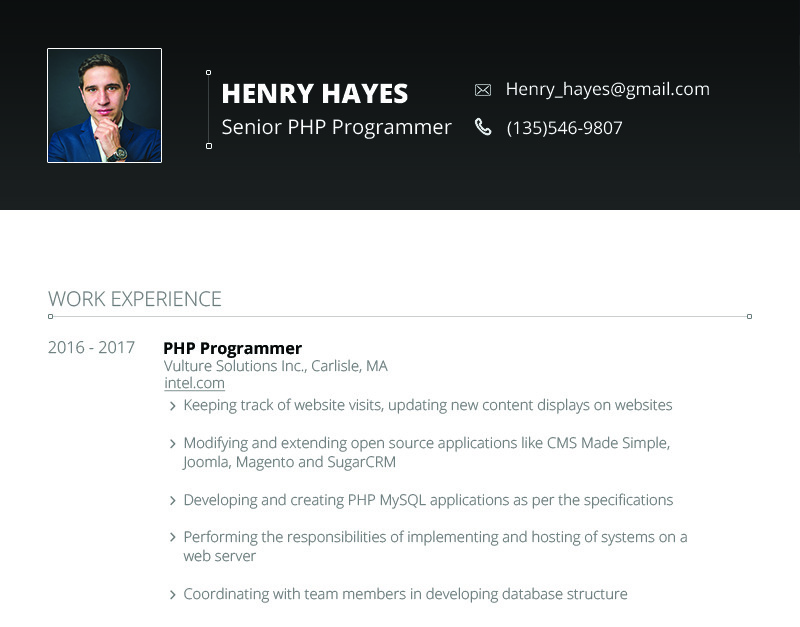Open the intel.com link
This screenshot has height=627, width=800.
[194, 383]
